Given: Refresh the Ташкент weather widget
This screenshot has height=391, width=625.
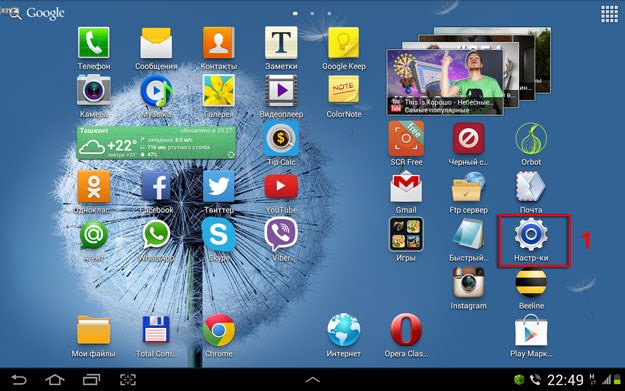Looking at the screenshot, I should [x=231, y=155].
